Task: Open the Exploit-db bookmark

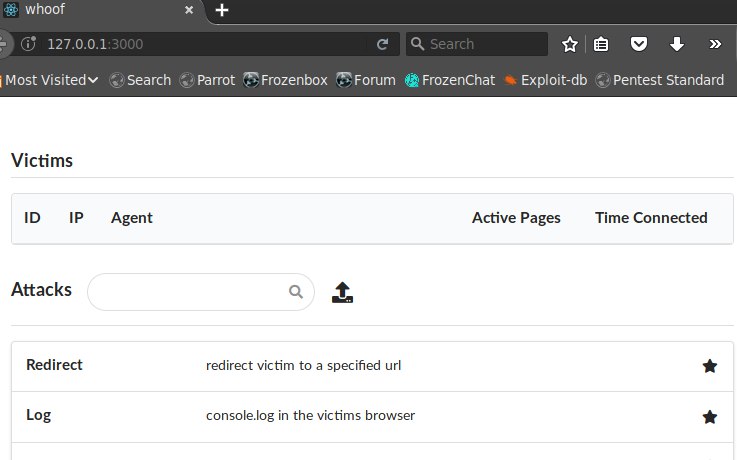Action: point(545,80)
